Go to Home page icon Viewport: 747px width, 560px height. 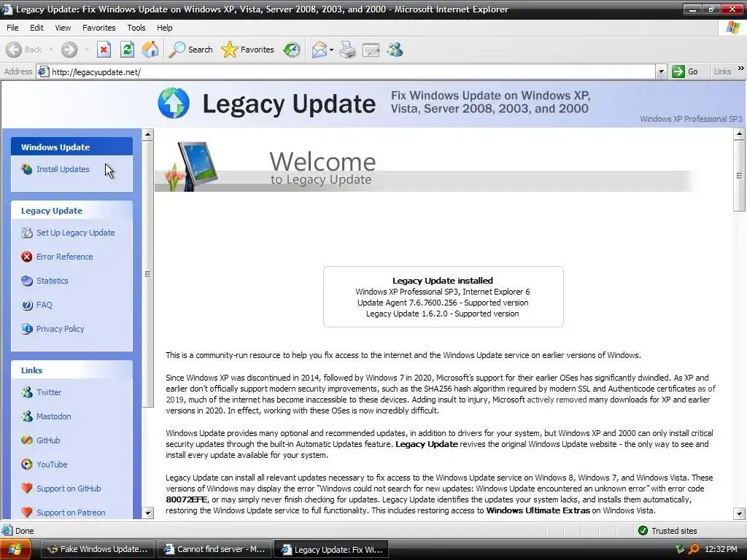click(150, 50)
